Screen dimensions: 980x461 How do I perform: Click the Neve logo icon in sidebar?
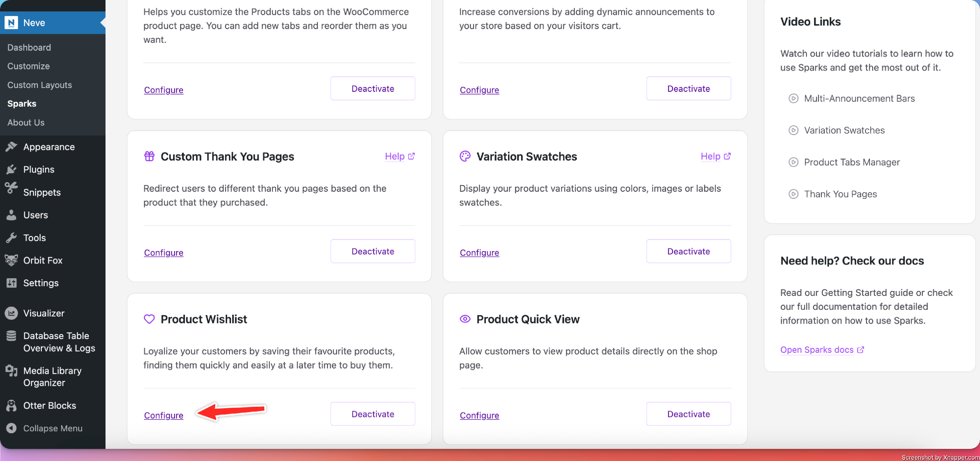(x=11, y=23)
